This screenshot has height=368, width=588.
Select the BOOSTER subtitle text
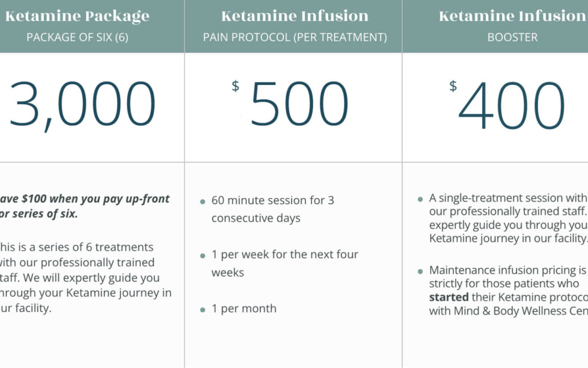(x=512, y=37)
